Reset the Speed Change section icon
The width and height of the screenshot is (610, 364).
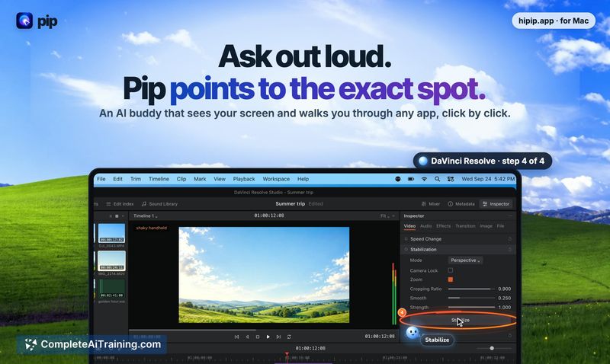tap(509, 239)
